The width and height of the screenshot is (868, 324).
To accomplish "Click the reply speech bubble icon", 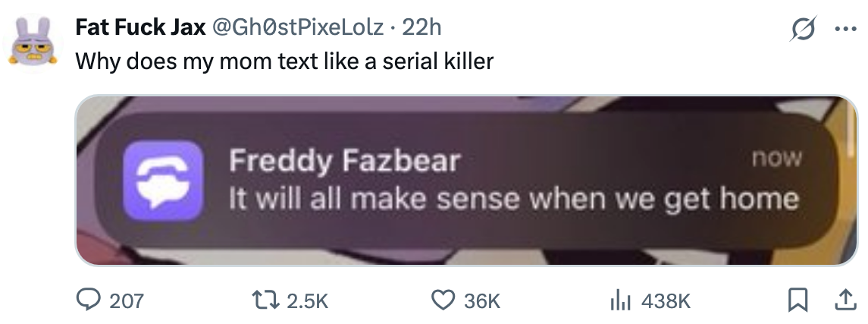I will [91, 301].
